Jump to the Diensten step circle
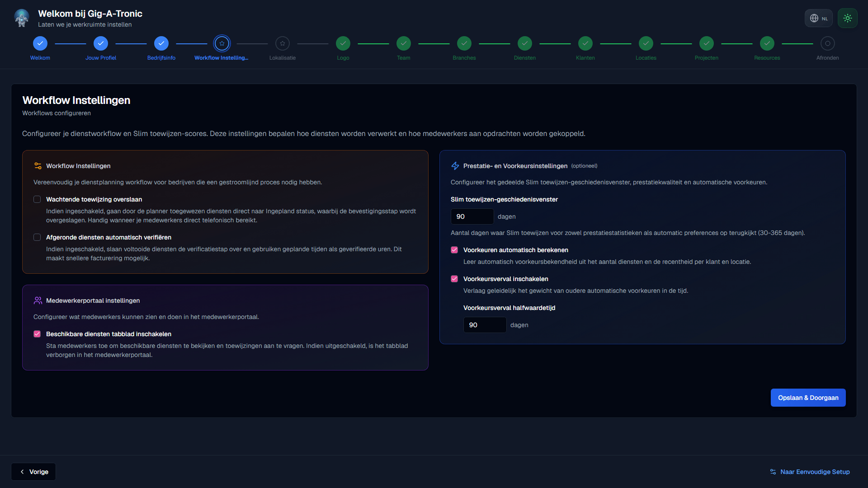The image size is (868, 488). [525, 43]
